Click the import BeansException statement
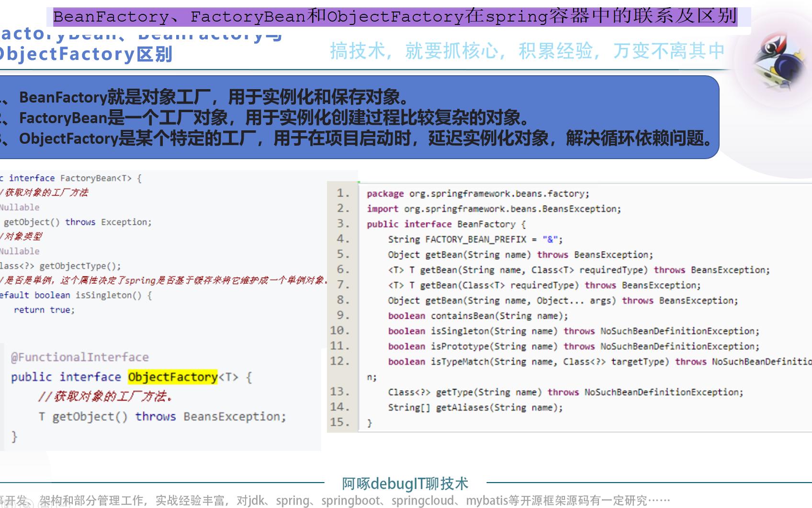Screen dimensions: 812x508 click(493, 208)
